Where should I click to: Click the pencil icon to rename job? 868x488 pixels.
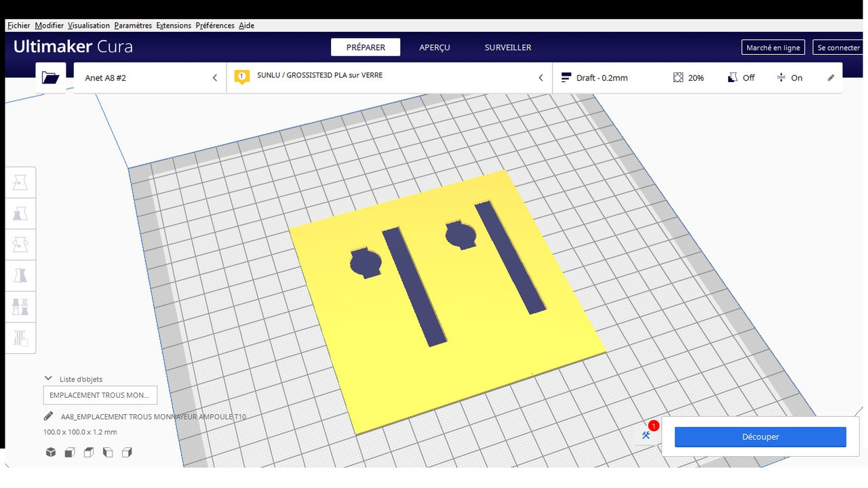click(48, 416)
